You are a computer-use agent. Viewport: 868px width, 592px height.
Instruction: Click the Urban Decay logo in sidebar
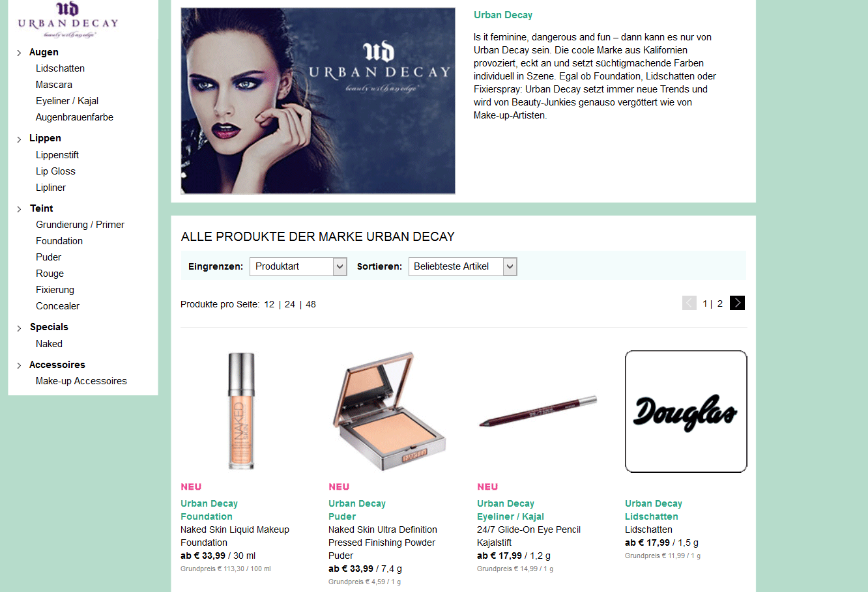coord(68,20)
